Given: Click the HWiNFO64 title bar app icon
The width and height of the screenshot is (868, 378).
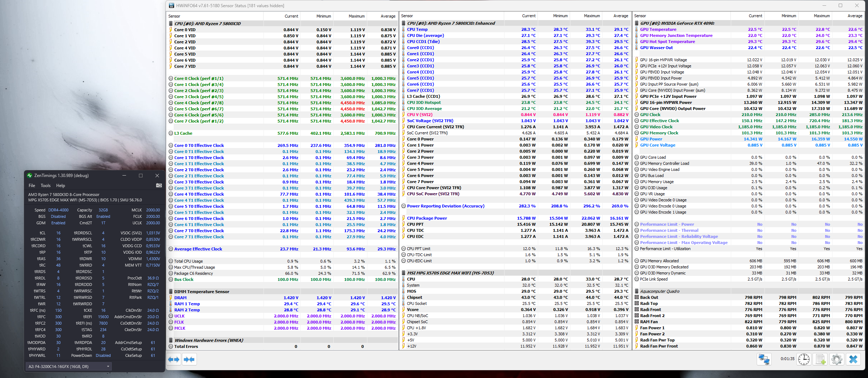Looking at the screenshot, I should coord(172,5).
